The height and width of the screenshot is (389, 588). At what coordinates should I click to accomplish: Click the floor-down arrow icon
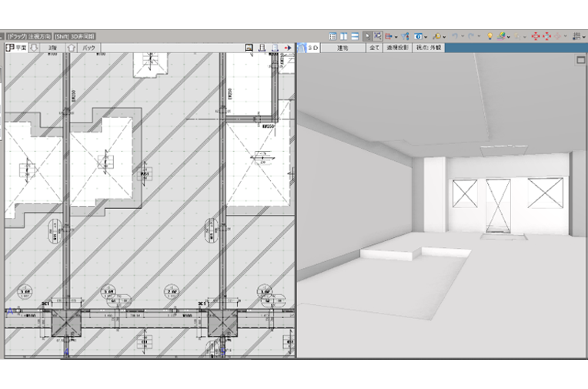pos(34,48)
